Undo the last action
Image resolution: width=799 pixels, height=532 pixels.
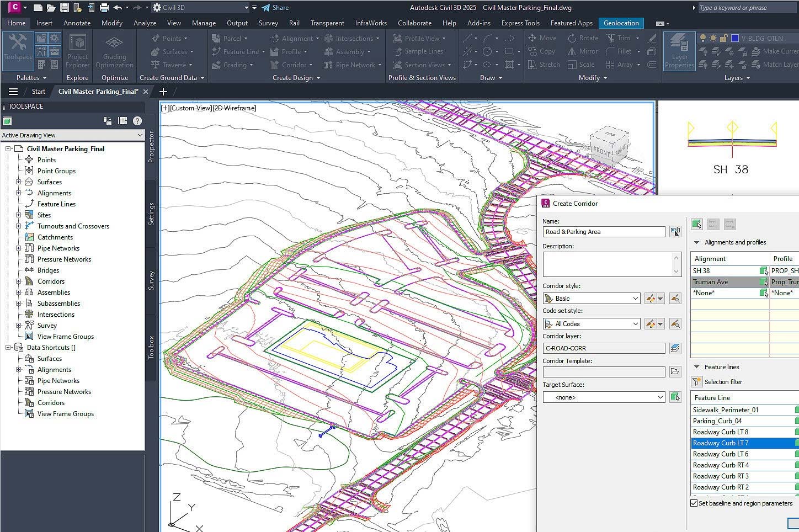118,8
